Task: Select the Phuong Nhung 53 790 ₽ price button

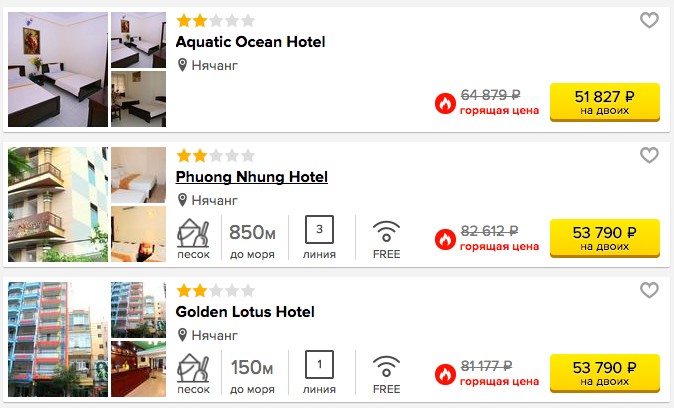Action: [x=605, y=238]
